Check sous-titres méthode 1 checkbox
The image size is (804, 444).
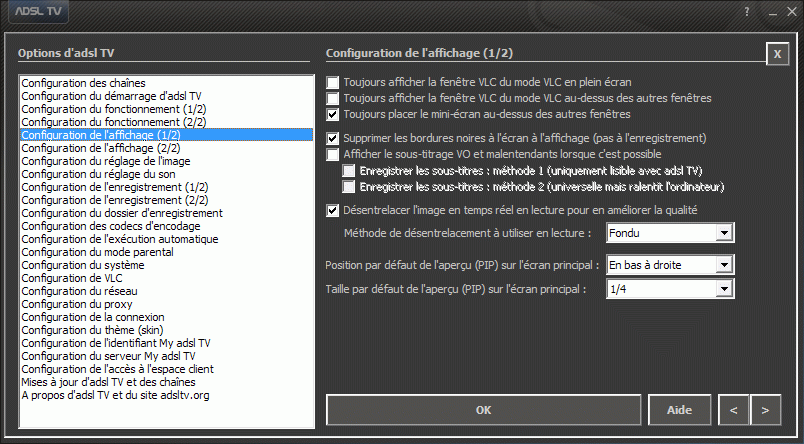click(x=349, y=171)
